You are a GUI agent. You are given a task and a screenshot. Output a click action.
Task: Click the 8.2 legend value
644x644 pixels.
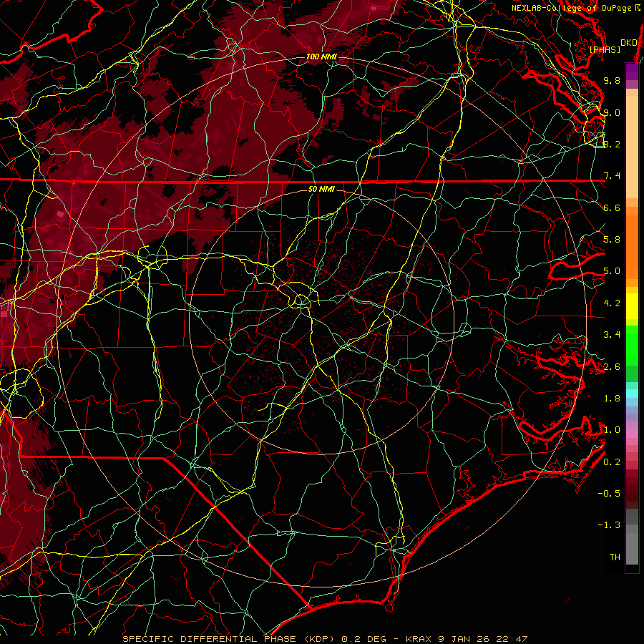(x=612, y=144)
